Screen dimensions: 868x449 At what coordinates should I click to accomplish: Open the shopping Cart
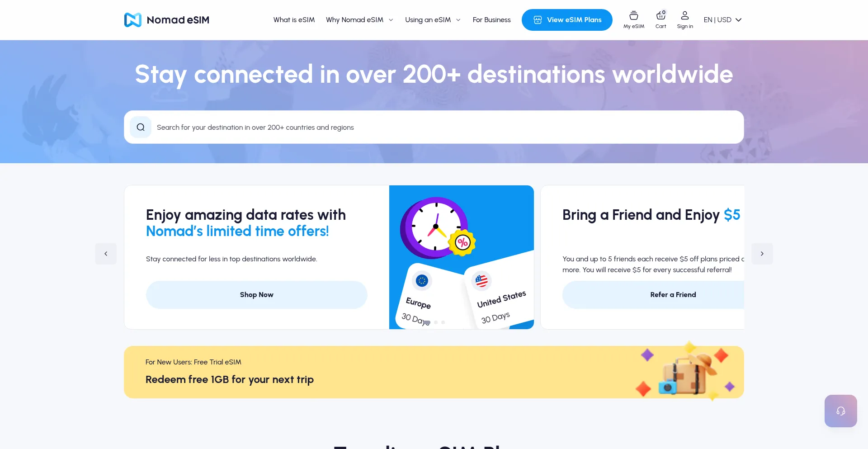(x=660, y=19)
